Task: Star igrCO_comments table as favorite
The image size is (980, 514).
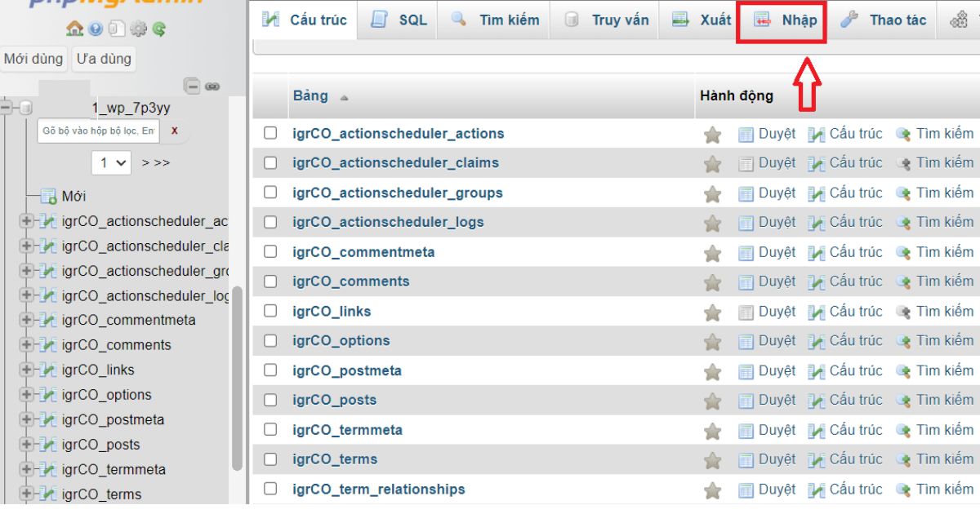Action: 712,282
